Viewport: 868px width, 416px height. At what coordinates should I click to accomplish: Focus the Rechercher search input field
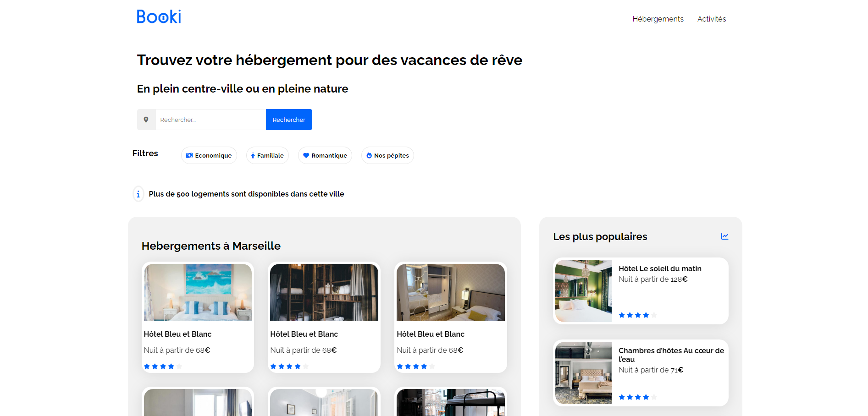point(210,120)
